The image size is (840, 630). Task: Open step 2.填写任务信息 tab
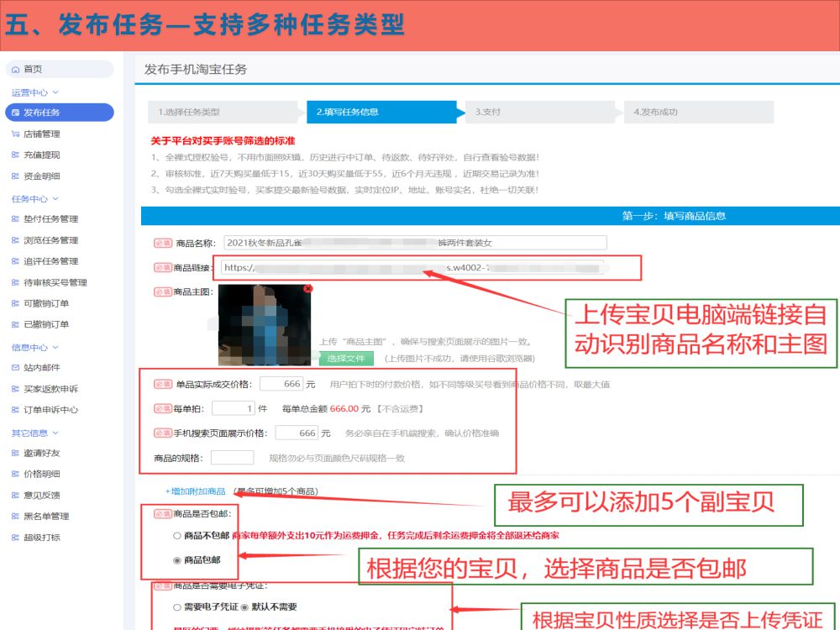click(x=382, y=112)
